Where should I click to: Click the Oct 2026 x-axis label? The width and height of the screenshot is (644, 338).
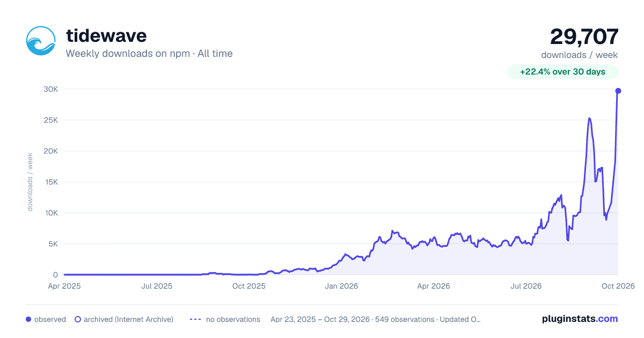618,286
